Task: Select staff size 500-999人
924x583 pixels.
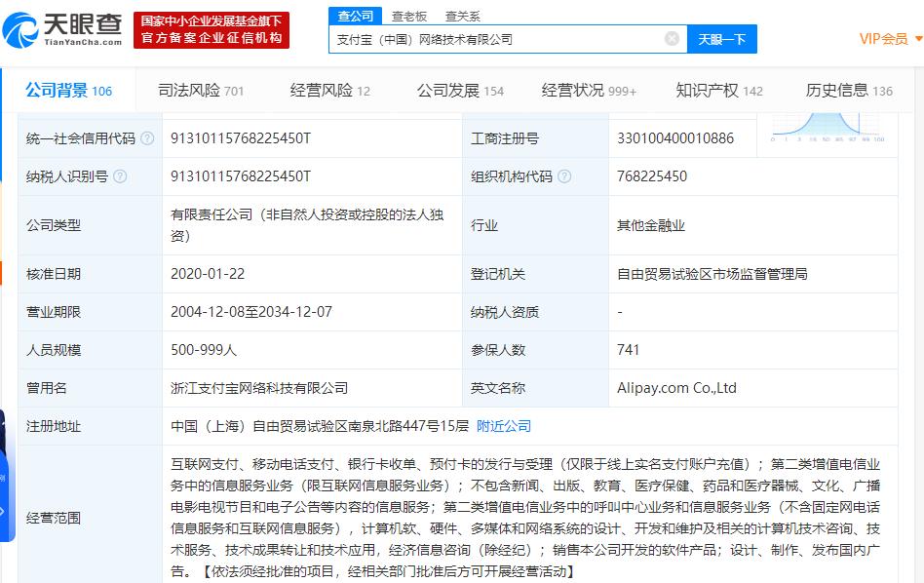Action: point(204,350)
